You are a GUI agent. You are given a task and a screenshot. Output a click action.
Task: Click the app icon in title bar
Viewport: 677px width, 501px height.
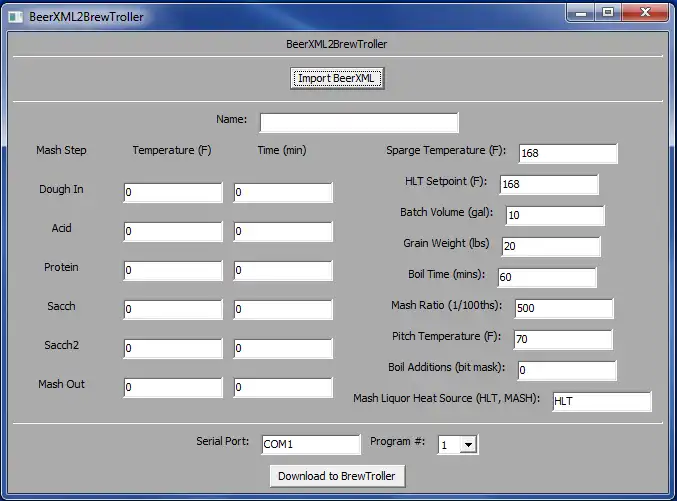click(16, 17)
